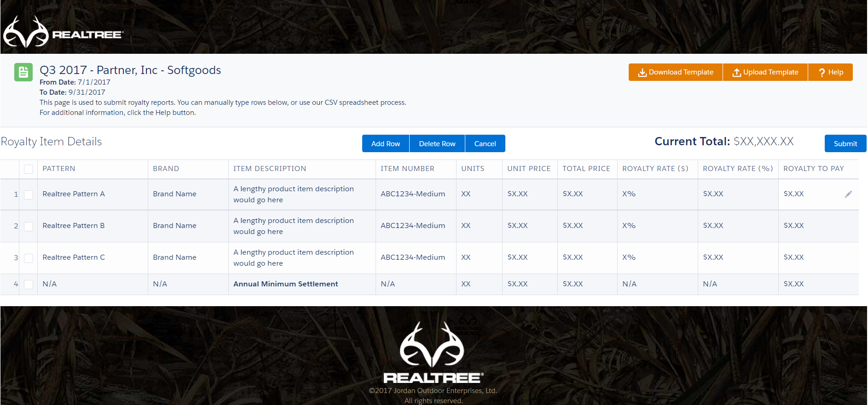Open the Help button
Screen dimensions: 868x405
(x=830, y=72)
